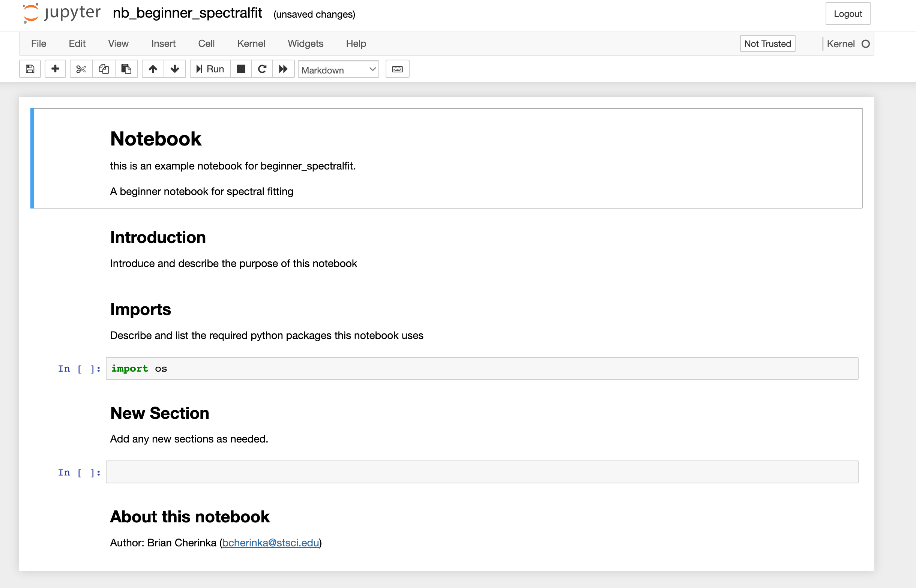Viewport: 916px width, 588px height.
Task: Click the Not Trusted notebook status button
Action: click(767, 43)
